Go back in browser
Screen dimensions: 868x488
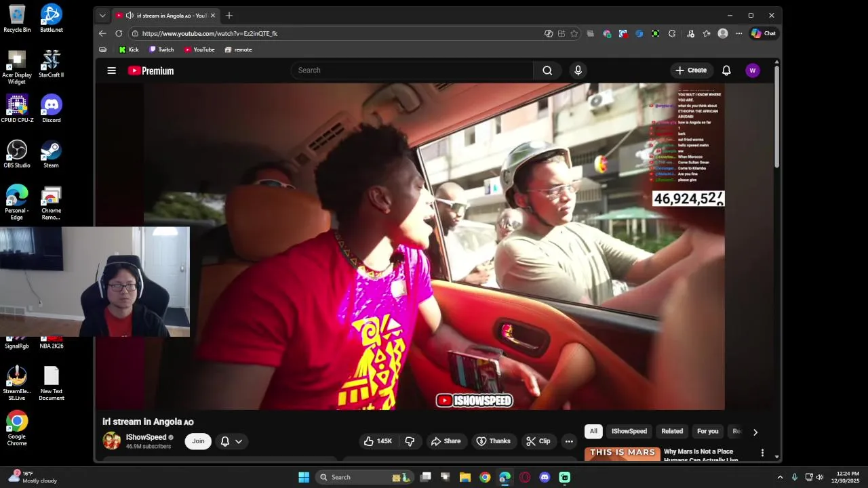point(102,33)
